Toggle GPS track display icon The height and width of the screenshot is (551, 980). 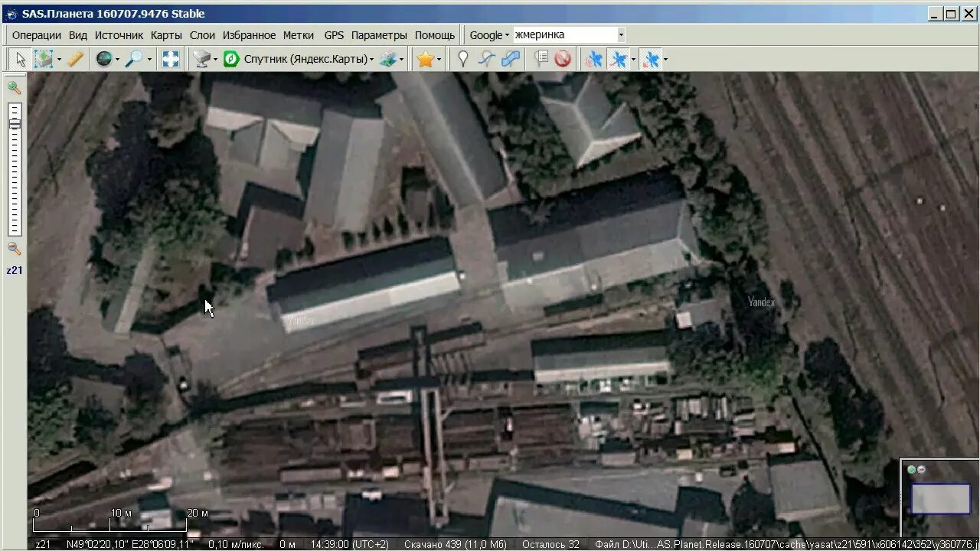point(618,59)
